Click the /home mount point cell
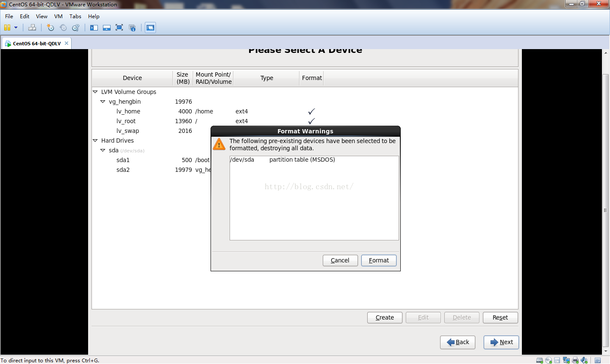Image resolution: width=610 pixels, height=364 pixels. [204, 111]
